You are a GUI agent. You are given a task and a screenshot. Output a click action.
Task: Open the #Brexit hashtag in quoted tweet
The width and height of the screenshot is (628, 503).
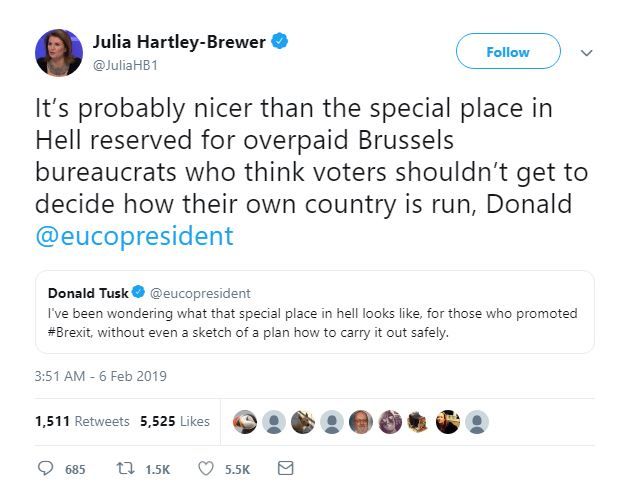(x=70, y=332)
